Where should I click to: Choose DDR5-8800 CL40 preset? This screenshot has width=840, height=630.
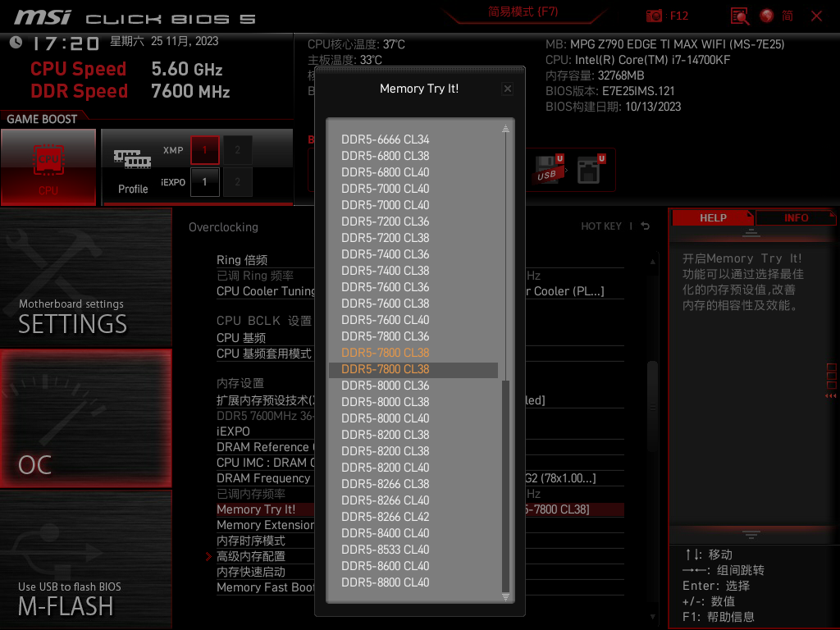pyautogui.click(x=386, y=582)
